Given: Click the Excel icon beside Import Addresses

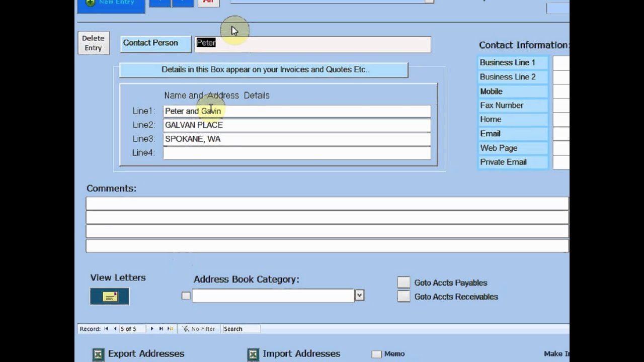Looking at the screenshot, I should pos(253,354).
